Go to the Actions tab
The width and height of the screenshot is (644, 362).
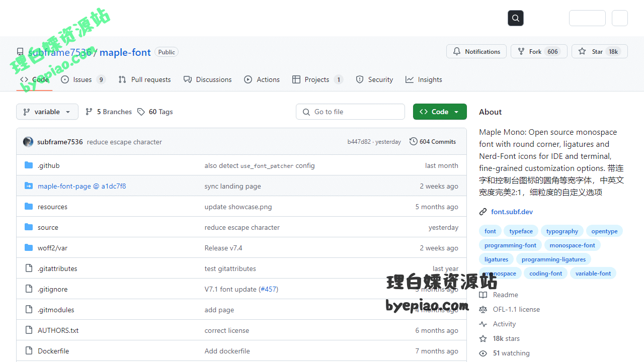[262, 79]
